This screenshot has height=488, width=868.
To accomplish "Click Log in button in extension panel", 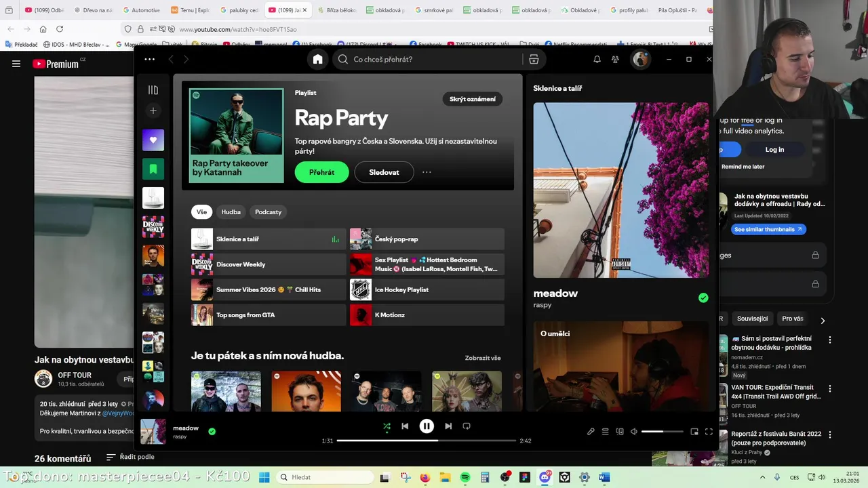I will click(774, 150).
